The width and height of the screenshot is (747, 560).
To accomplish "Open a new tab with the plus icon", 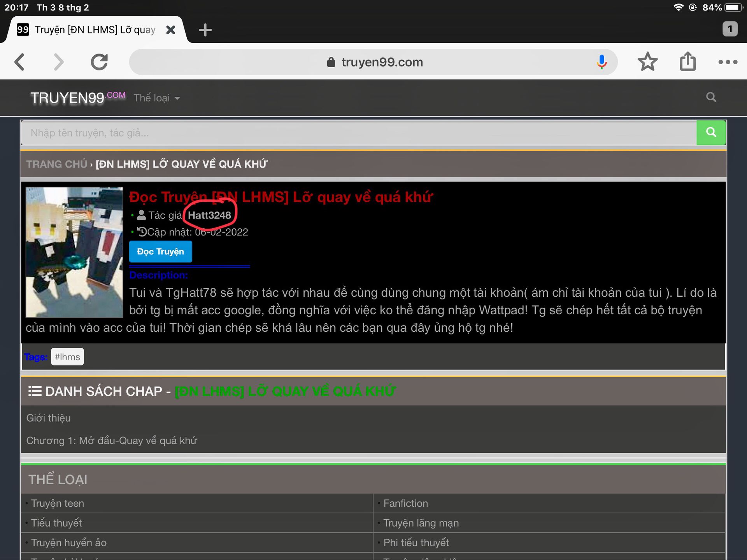I will click(x=205, y=30).
